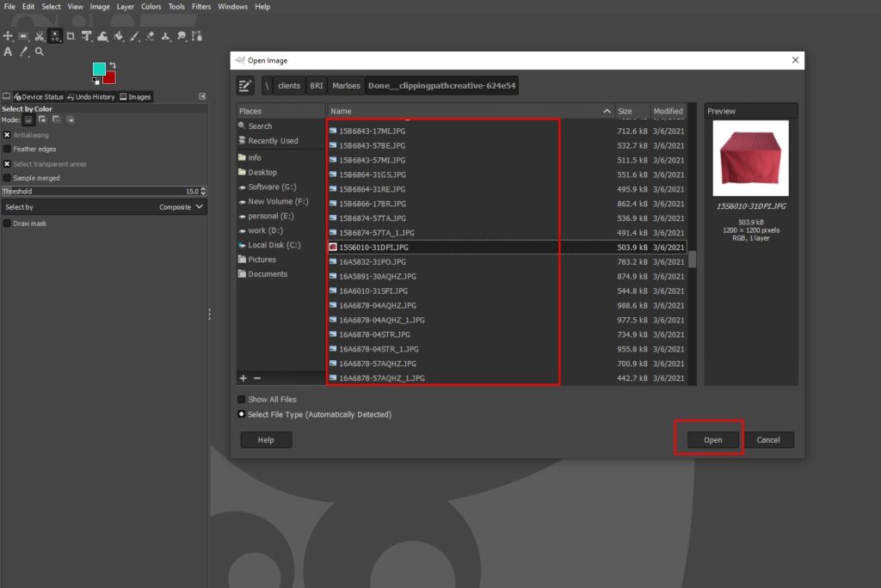
Task: Click the swap colors arrow
Action: pos(113,65)
